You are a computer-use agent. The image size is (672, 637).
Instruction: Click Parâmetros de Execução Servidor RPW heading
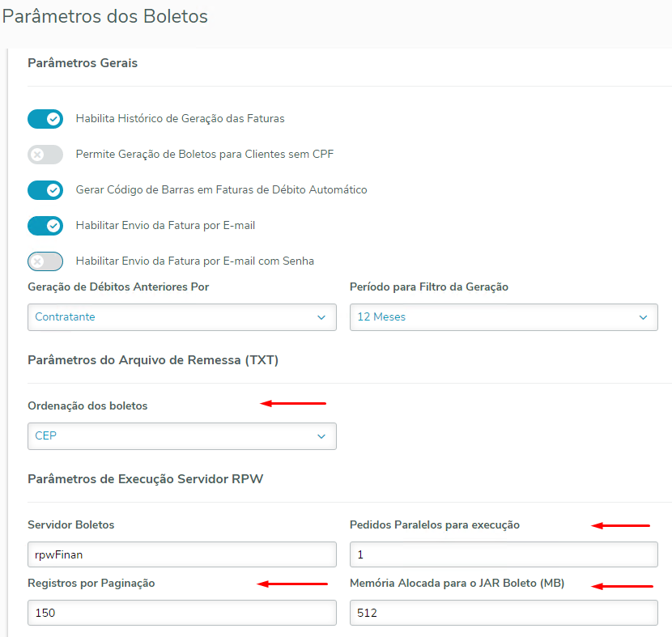145,479
